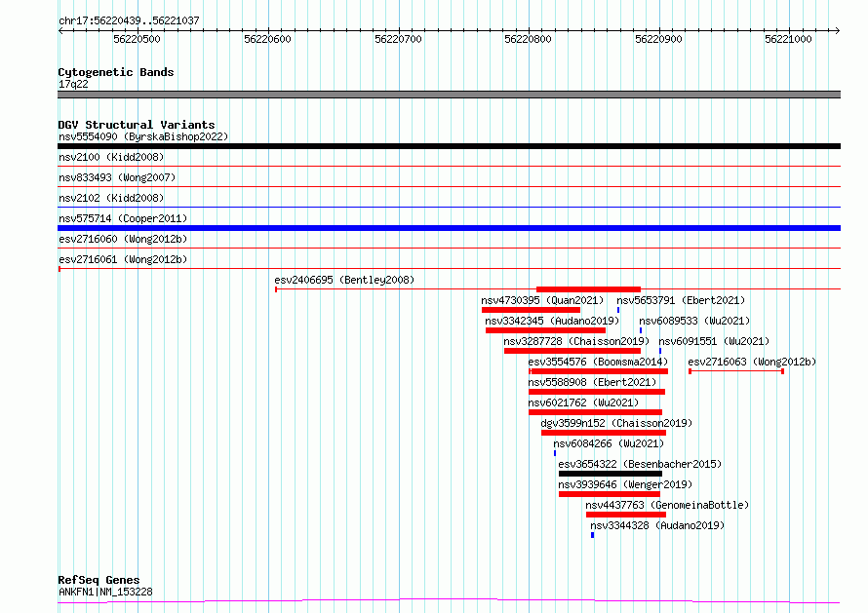Screen dimensions: 868x613
Task: Click the nsv3344328 (Audano2019) variant label
Action: point(657,525)
